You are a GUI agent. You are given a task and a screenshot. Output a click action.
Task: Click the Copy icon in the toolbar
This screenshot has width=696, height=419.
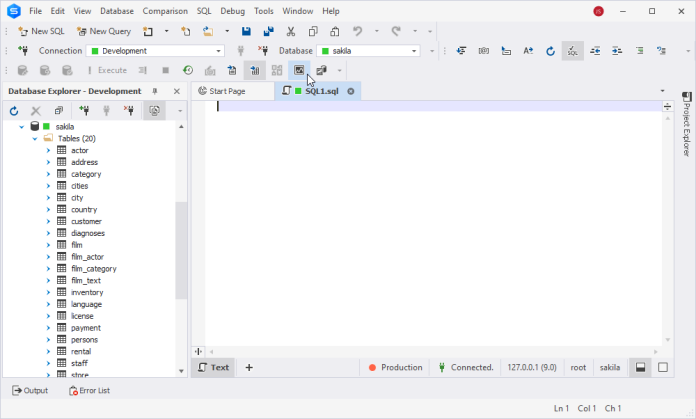[x=313, y=31]
